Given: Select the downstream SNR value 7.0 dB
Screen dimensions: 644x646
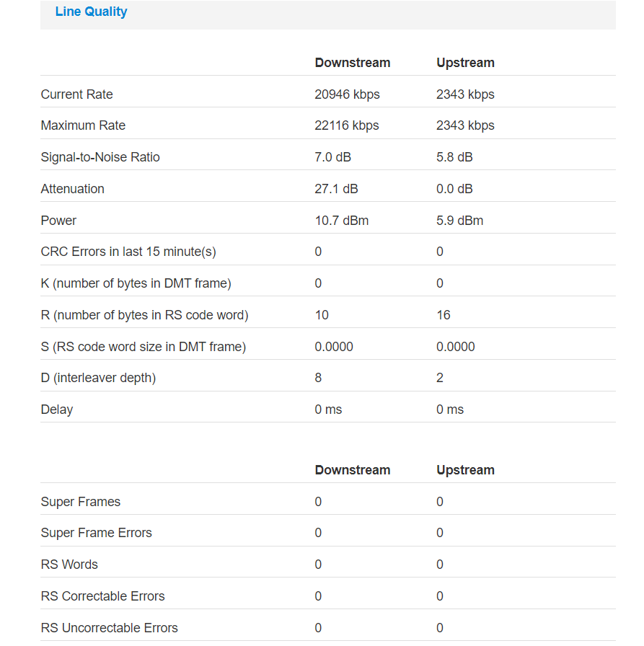Looking at the screenshot, I should (332, 157).
